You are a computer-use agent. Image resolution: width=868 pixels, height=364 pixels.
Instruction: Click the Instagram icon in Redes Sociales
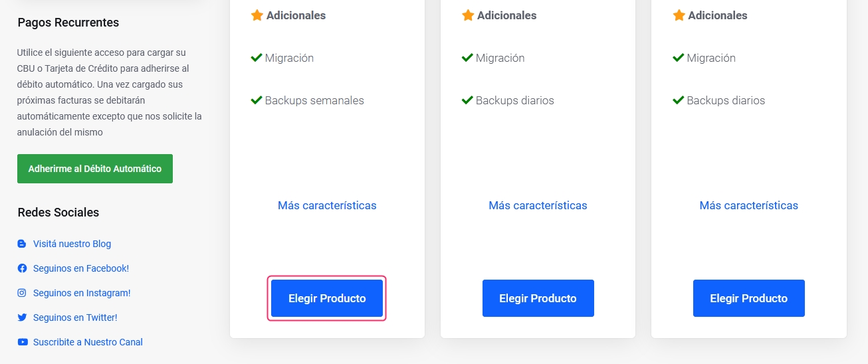click(x=22, y=293)
